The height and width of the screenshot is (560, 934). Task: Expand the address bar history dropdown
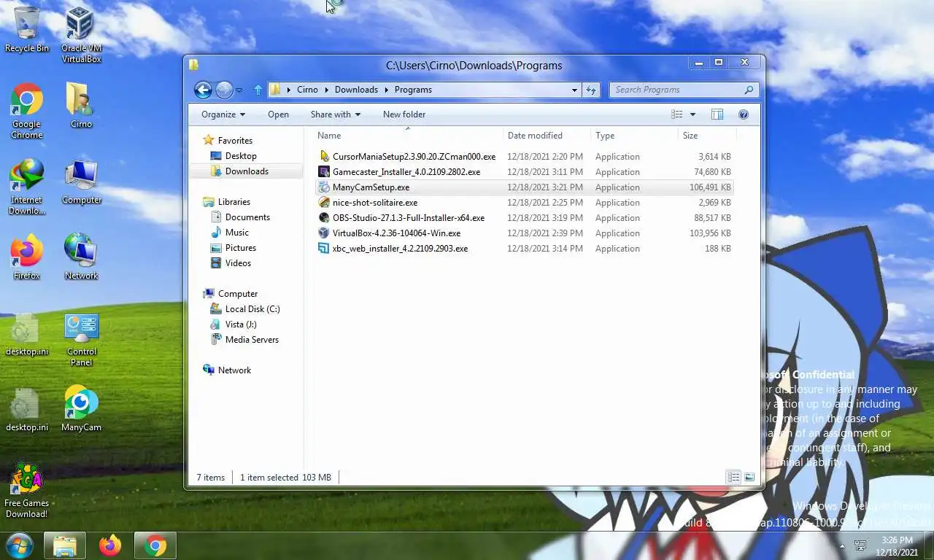tap(575, 90)
